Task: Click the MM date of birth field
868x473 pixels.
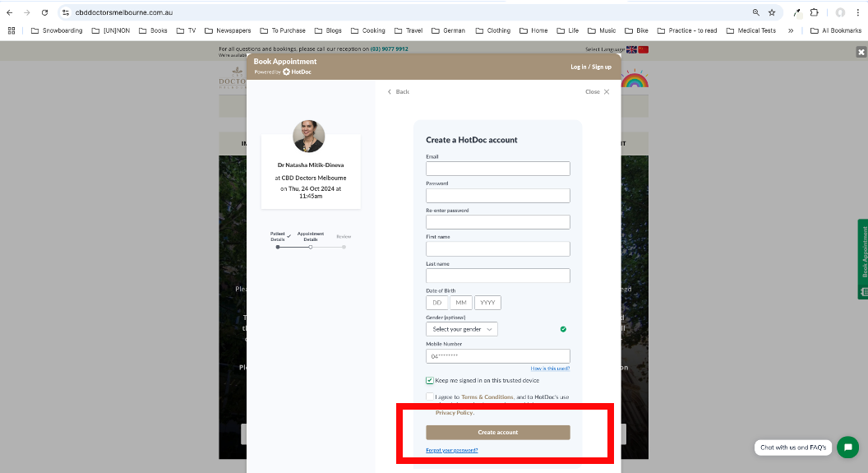Action: (461, 303)
